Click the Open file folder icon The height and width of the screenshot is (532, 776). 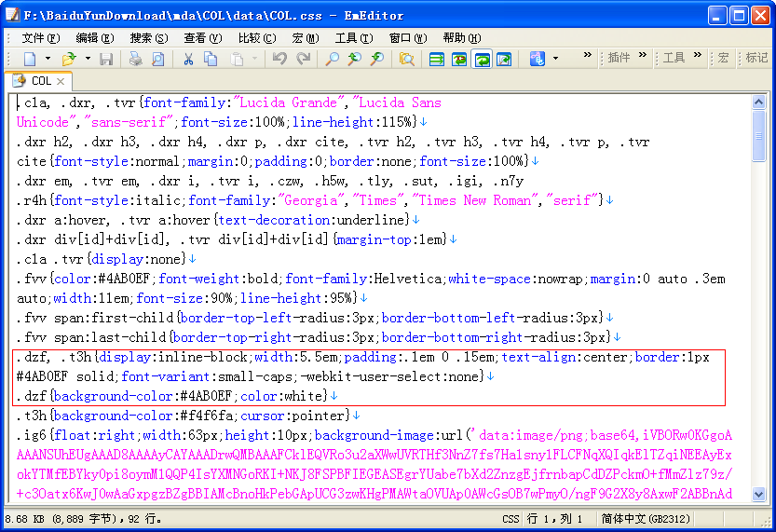(68, 59)
